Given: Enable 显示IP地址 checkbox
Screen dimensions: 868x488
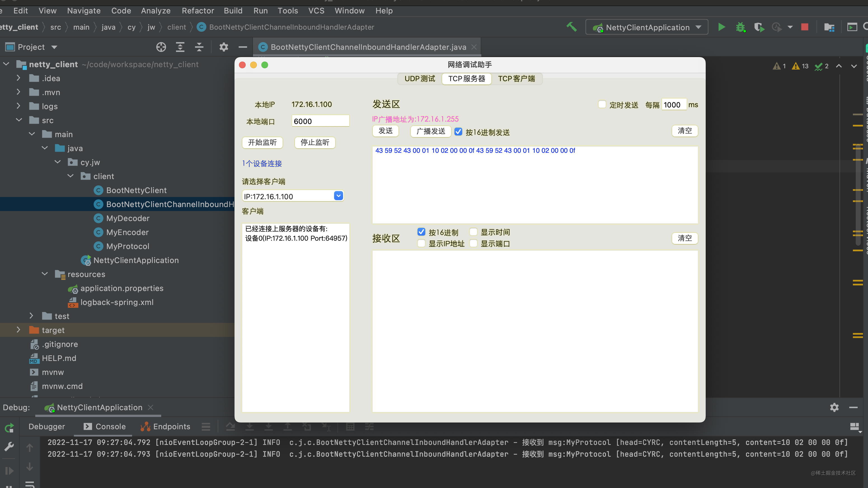Looking at the screenshot, I should click(421, 243).
